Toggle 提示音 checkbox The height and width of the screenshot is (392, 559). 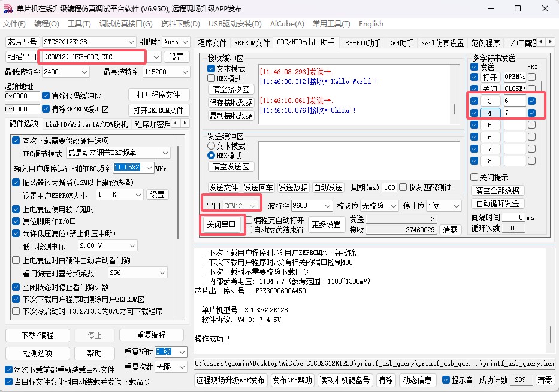(446, 379)
